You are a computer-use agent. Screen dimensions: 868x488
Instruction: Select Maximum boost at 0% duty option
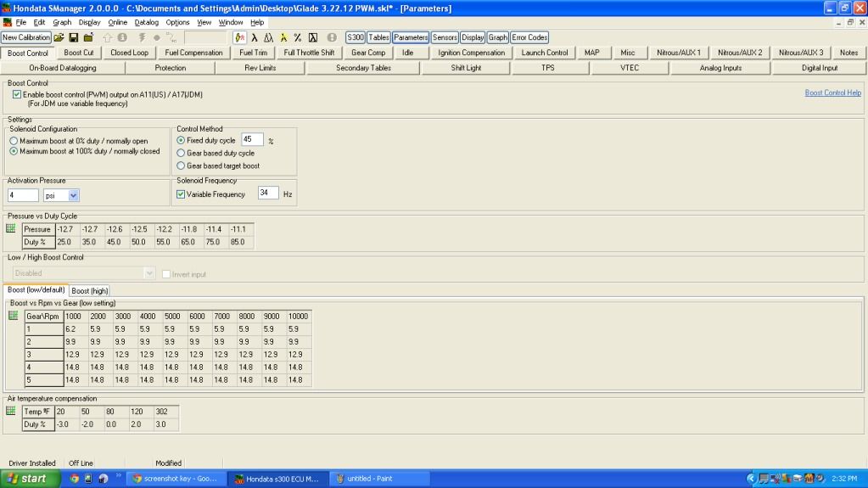(14, 141)
